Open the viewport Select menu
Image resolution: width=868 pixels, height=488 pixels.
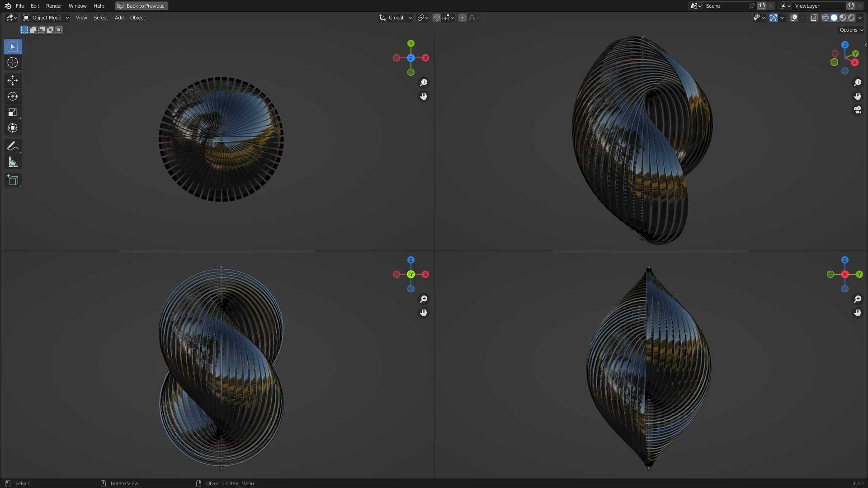point(101,18)
